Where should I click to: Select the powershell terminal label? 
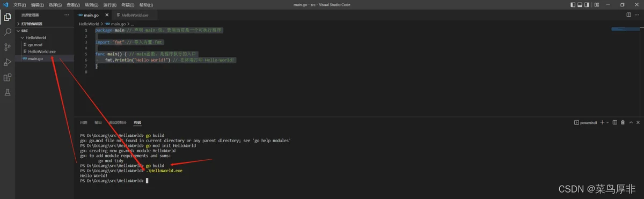(586, 122)
